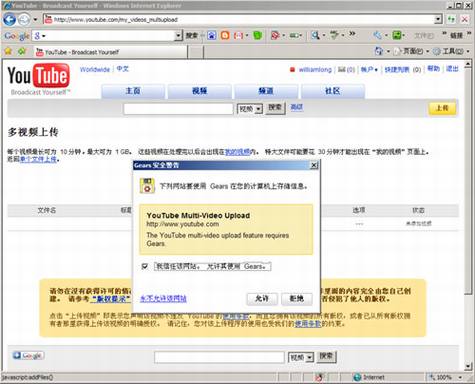Click the 永不允许该网站 link

pyautogui.click(x=163, y=299)
